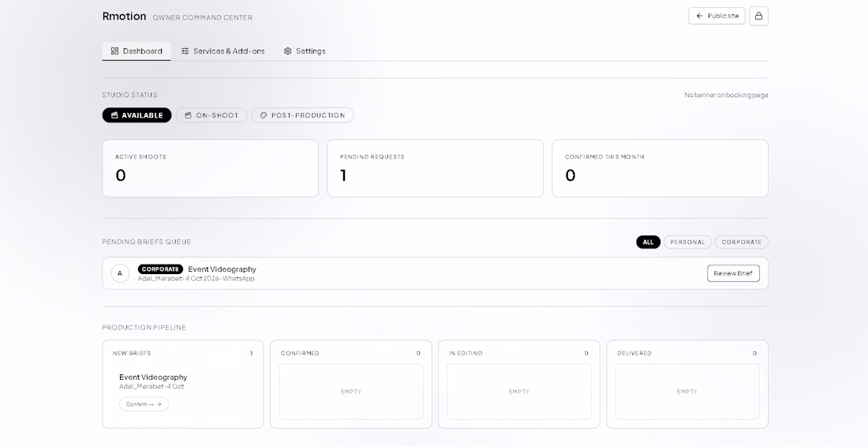Filter briefs queue by Corporate
Viewport: 868px width, 447px height.
click(x=741, y=242)
